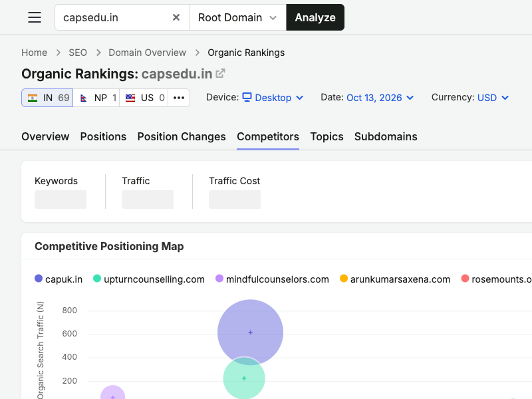This screenshot has width=532, height=399.
Task: Open more countries ellipsis menu
Action: click(179, 98)
